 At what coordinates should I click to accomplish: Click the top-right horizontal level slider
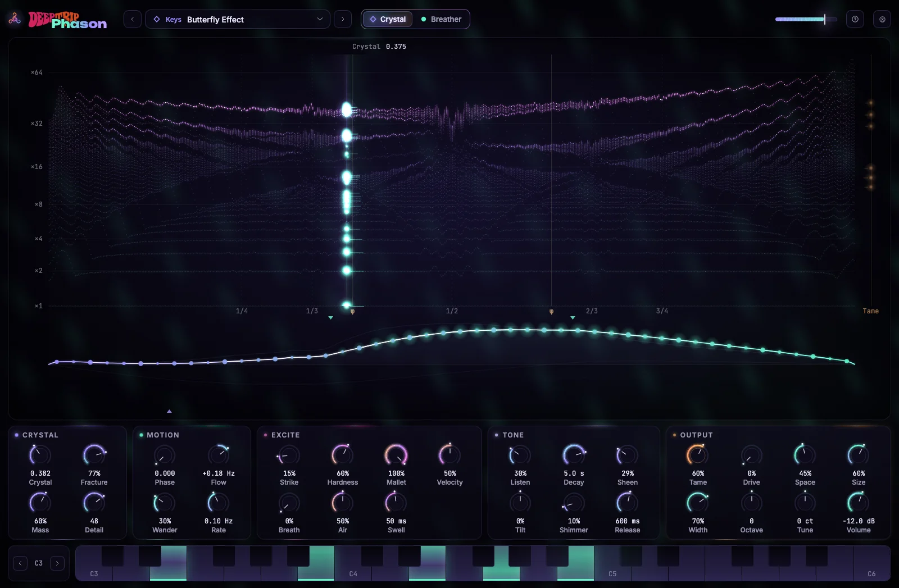click(806, 19)
